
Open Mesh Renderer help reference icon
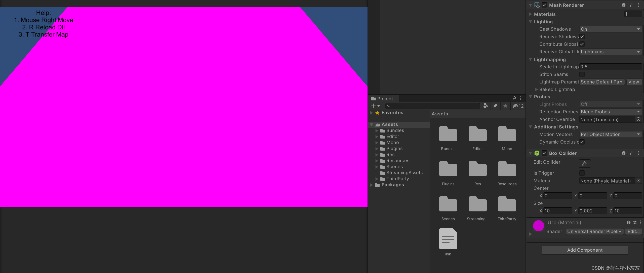[623, 5]
